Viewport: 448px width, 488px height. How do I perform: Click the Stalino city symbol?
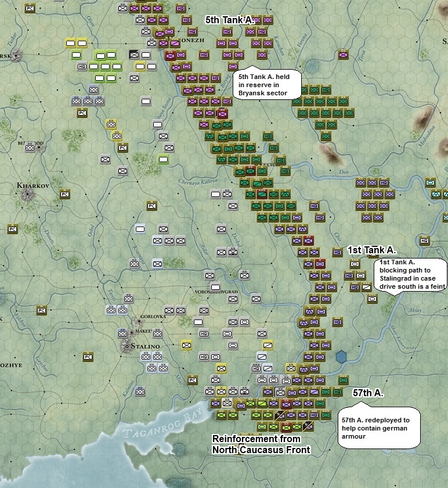click(127, 346)
